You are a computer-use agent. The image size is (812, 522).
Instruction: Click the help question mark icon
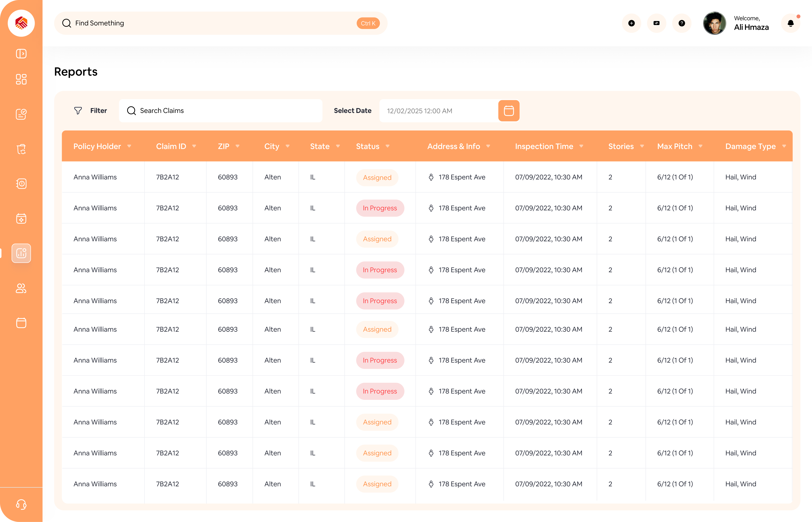point(682,23)
